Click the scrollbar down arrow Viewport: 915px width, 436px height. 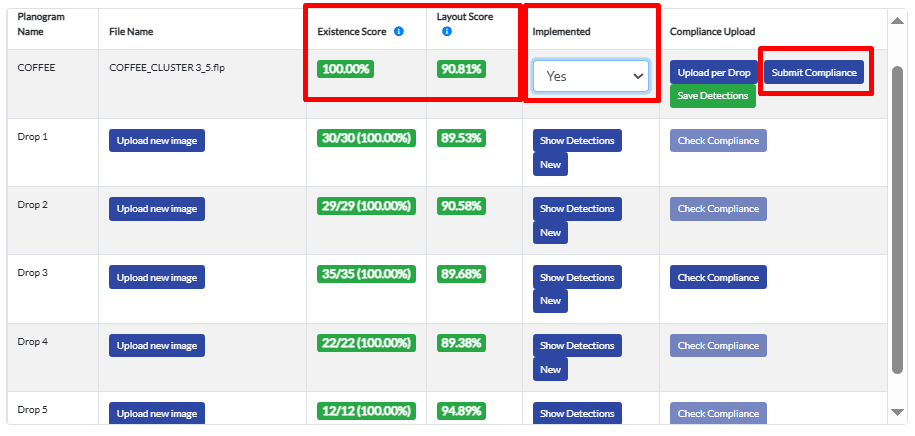pyautogui.click(x=897, y=412)
